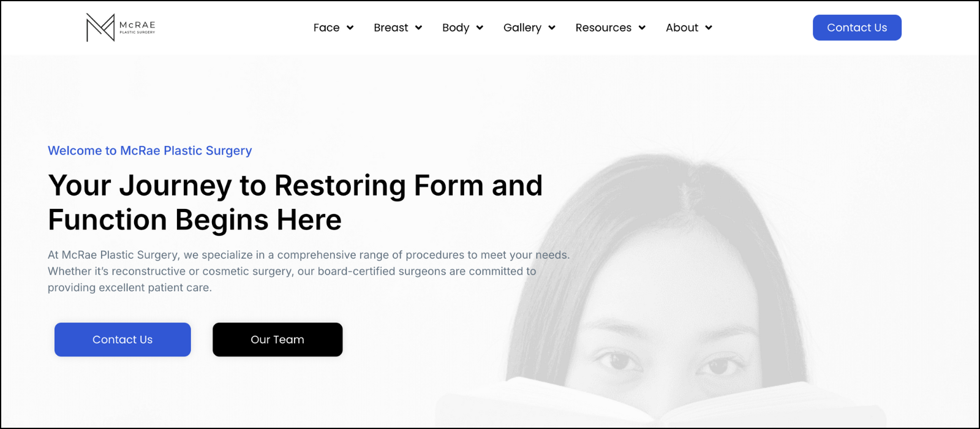The width and height of the screenshot is (980, 429).
Task: Click the black Our Team button
Action: click(277, 340)
